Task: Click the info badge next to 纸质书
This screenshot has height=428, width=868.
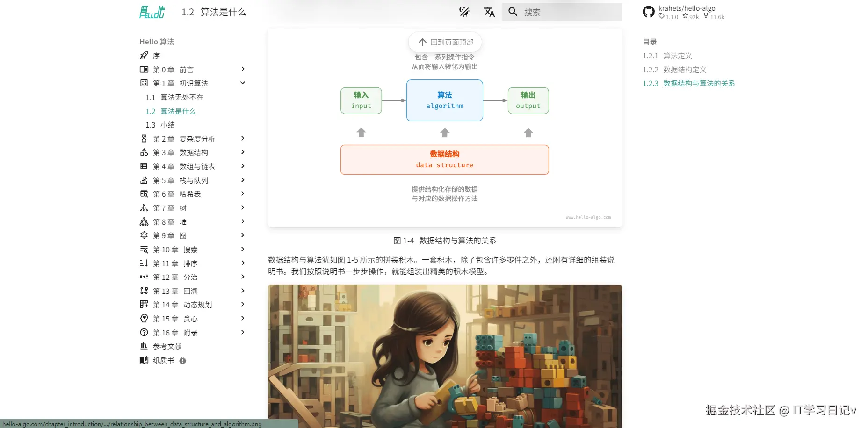Action: pos(183,361)
